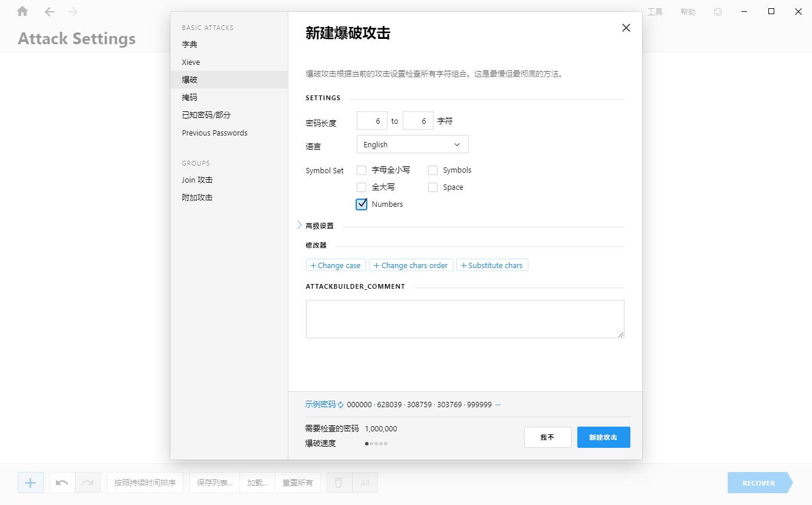Click the 保存列表 button
The image size is (812, 505).
pyautogui.click(x=215, y=483)
